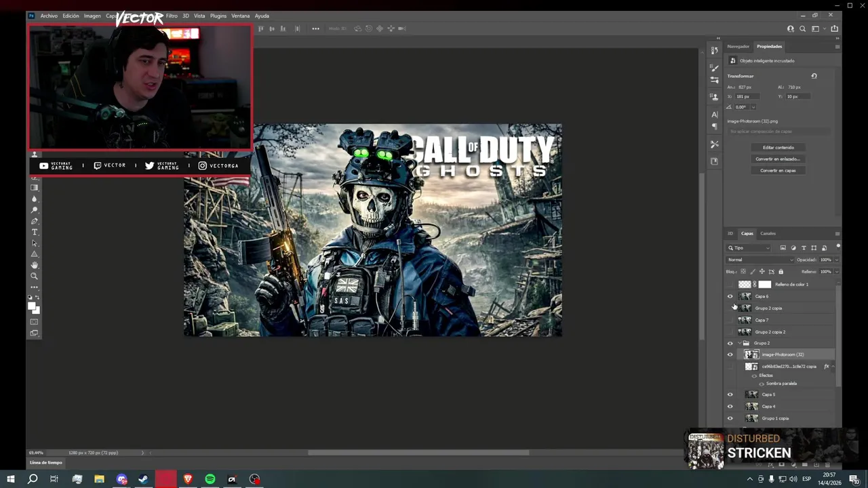Open Spotify from the Windows taskbar
The height and width of the screenshot is (488, 868).
coord(210,479)
